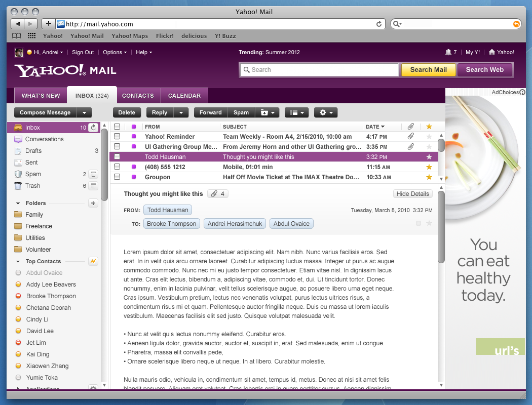Add a new folder with plus icon

pyautogui.click(x=93, y=203)
